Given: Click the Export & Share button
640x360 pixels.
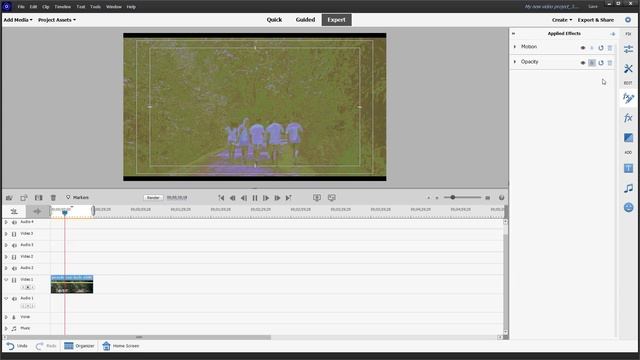Looking at the screenshot, I should click(x=596, y=20).
